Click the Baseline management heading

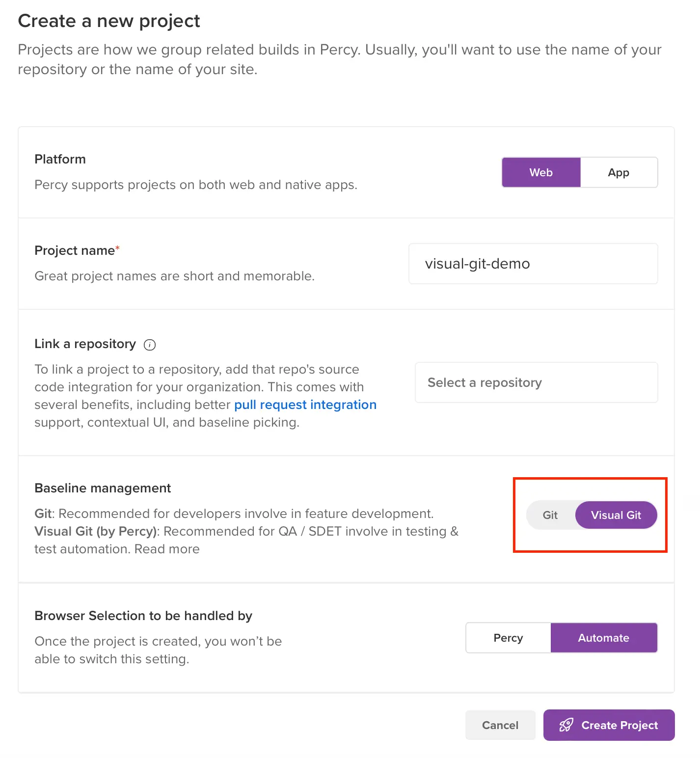[103, 488]
